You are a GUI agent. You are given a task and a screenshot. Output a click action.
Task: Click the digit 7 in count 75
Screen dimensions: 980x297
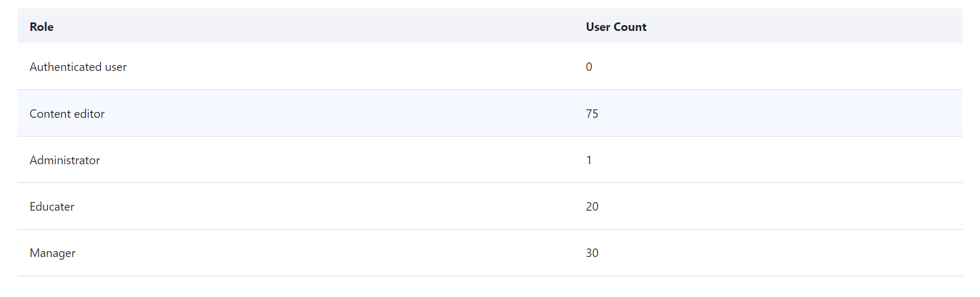589,114
